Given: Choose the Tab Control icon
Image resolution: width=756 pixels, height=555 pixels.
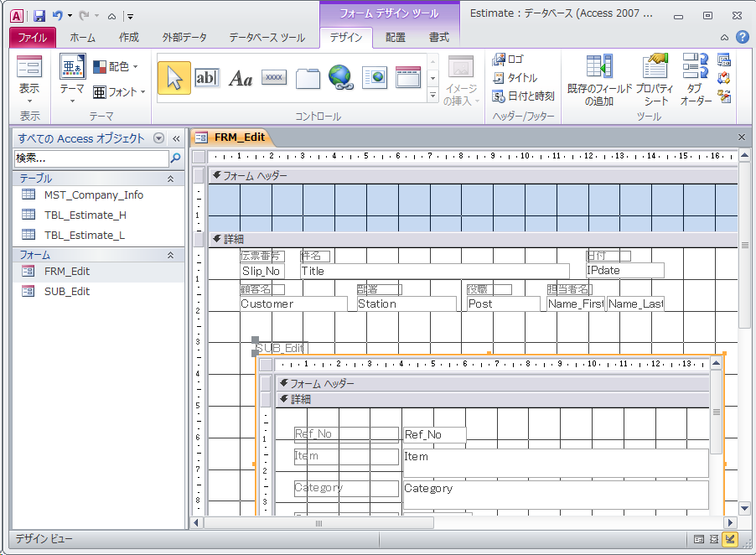Looking at the screenshot, I should coord(308,78).
